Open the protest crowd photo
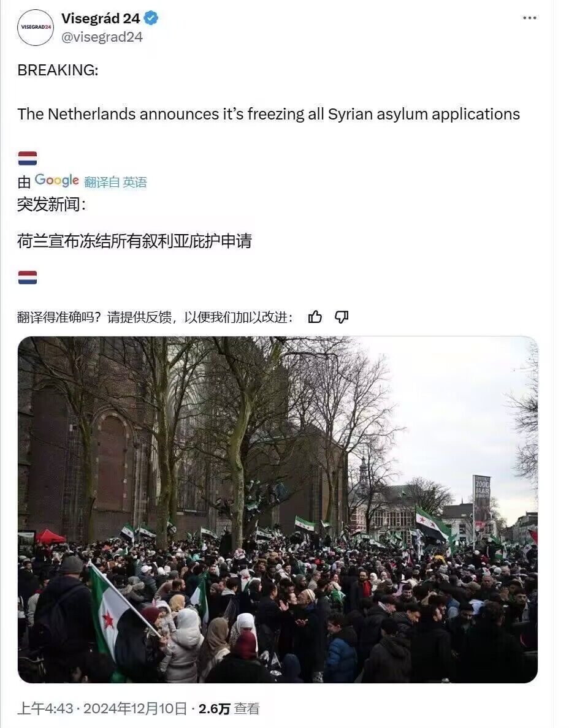Screen dimensions: 569x728 pyautogui.click(x=278, y=509)
